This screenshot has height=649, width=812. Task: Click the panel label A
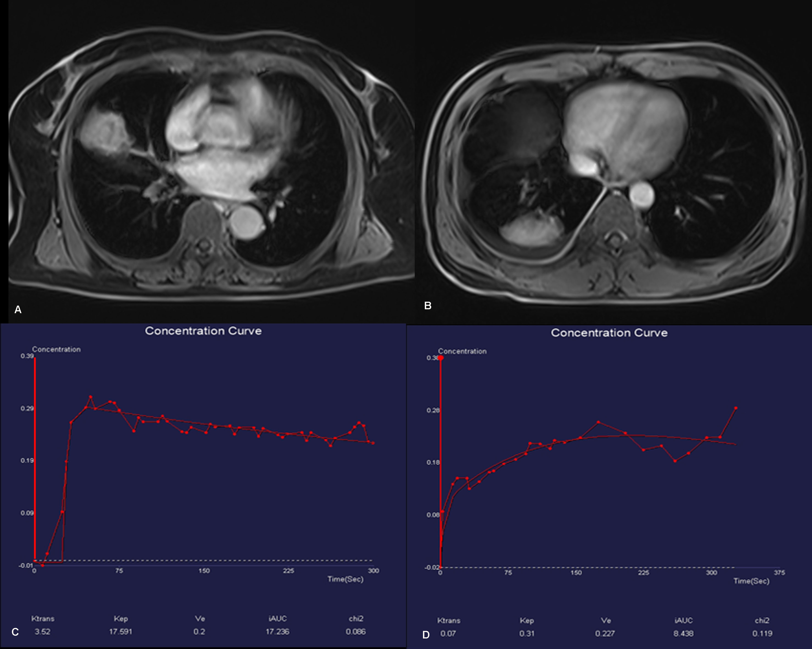[18, 310]
